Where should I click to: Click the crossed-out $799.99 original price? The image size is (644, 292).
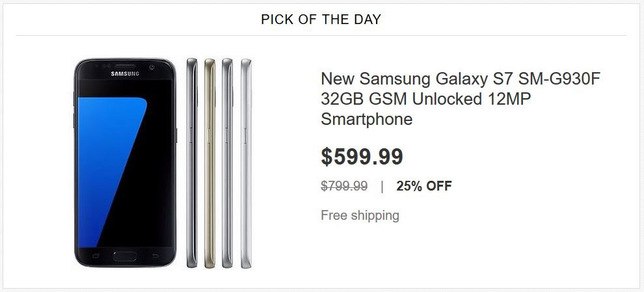pyautogui.click(x=344, y=187)
